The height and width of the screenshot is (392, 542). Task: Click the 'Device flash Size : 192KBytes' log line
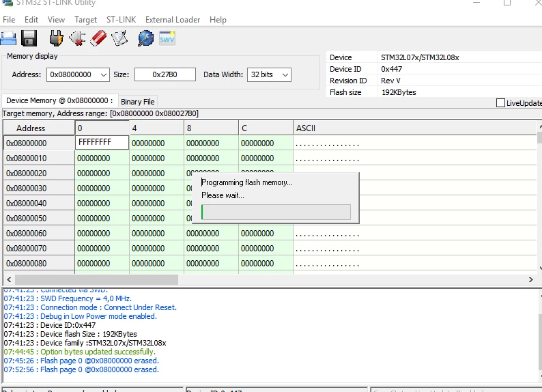click(70, 334)
